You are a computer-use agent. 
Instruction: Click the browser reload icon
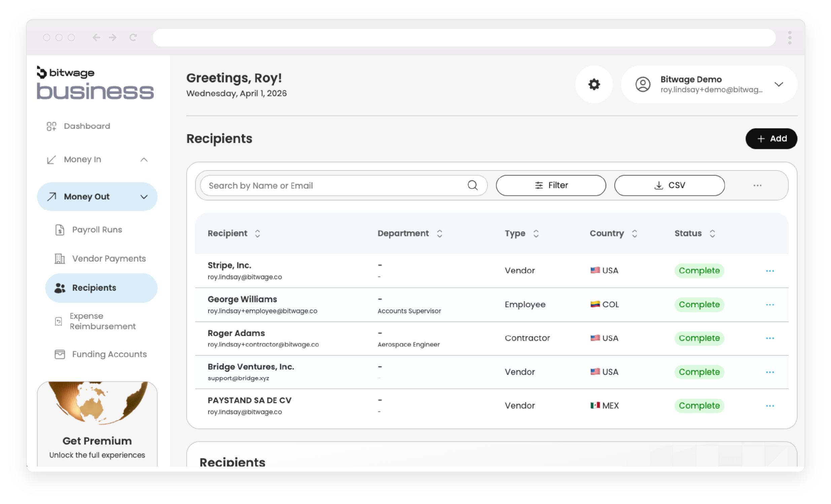pyautogui.click(x=133, y=37)
